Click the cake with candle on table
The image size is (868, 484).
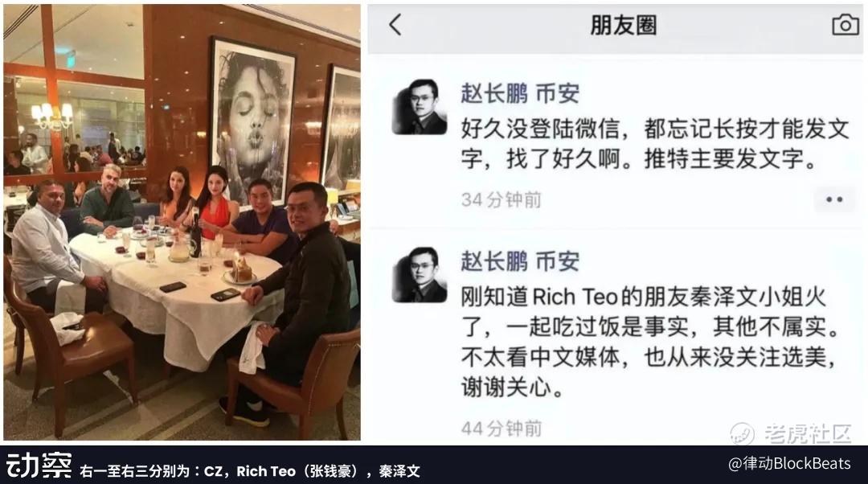click(x=242, y=270)
